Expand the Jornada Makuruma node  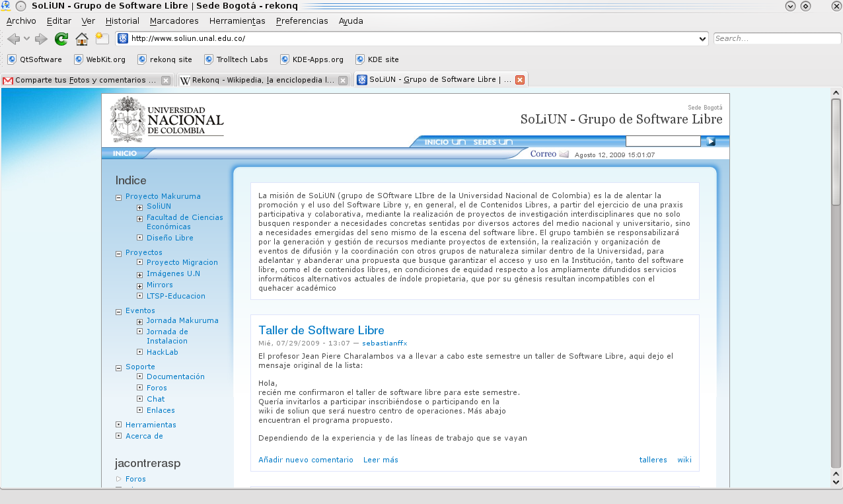point(139,322)
